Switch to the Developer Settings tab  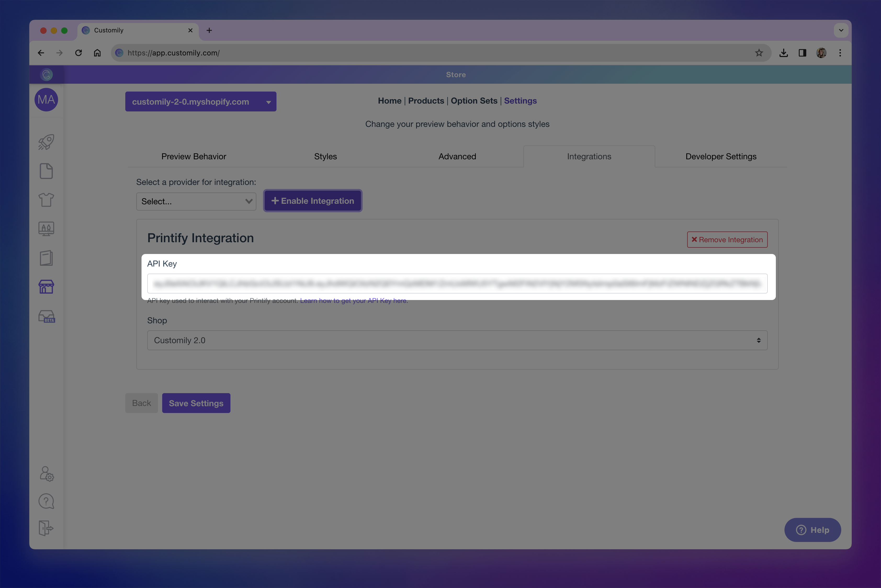click(720, 156)
